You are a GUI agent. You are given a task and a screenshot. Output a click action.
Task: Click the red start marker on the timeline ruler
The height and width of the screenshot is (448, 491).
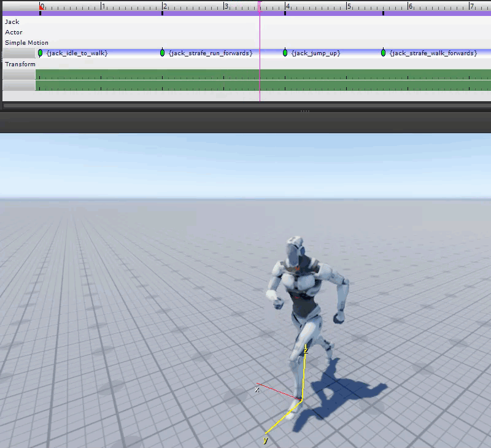coord(42,7)
